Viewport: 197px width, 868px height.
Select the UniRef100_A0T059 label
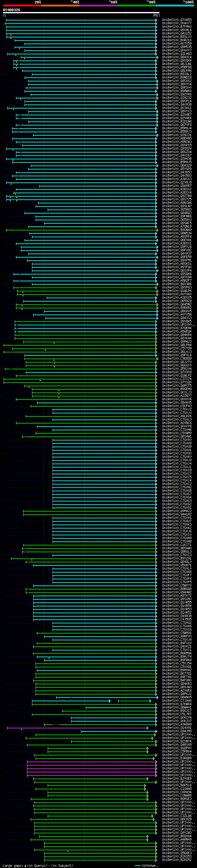[x=177, y=43]
